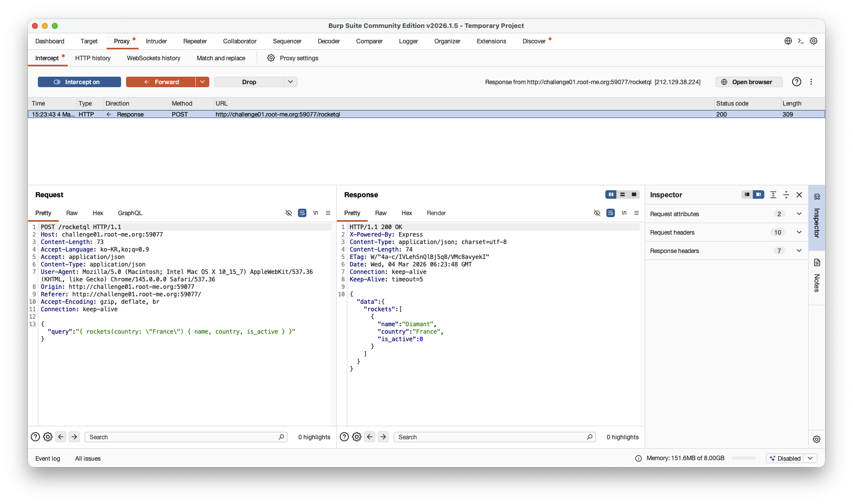Toggle hidden characters visibility in Response

(x=597, y=213)
